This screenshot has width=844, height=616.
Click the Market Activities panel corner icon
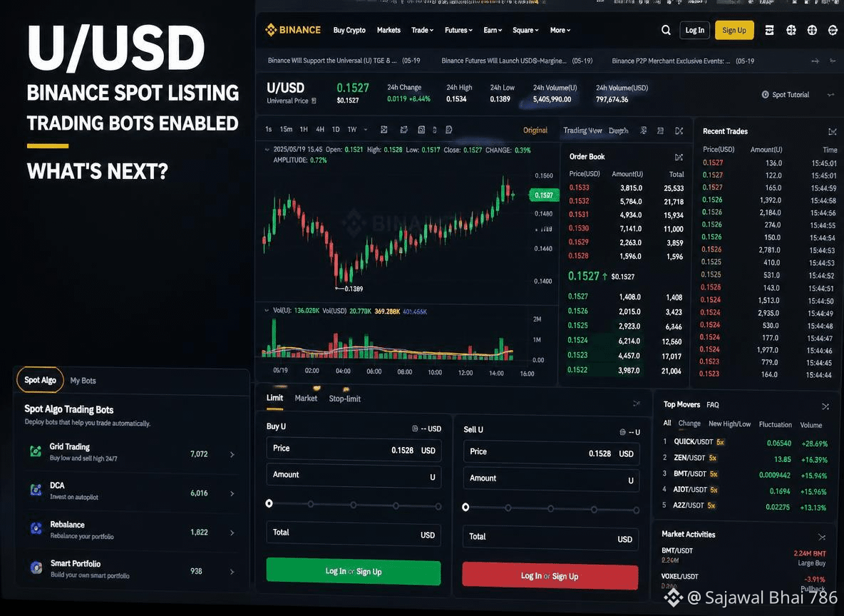coord(821,537)
